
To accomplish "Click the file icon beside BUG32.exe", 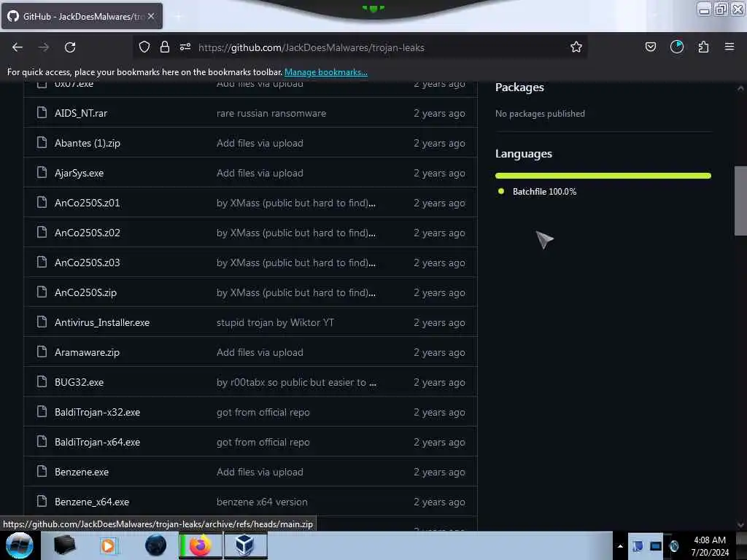I will 42,381.
